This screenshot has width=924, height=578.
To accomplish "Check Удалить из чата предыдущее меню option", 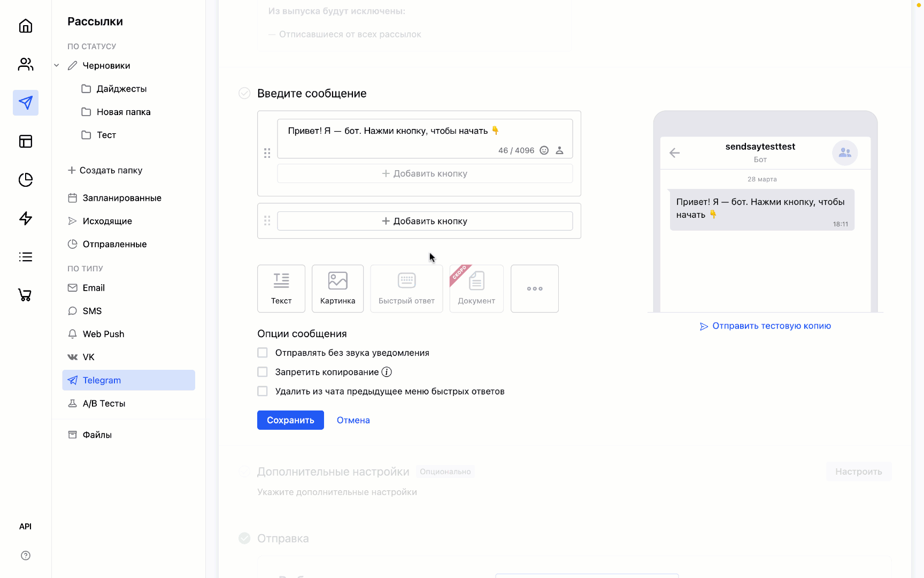I will 263,391.
